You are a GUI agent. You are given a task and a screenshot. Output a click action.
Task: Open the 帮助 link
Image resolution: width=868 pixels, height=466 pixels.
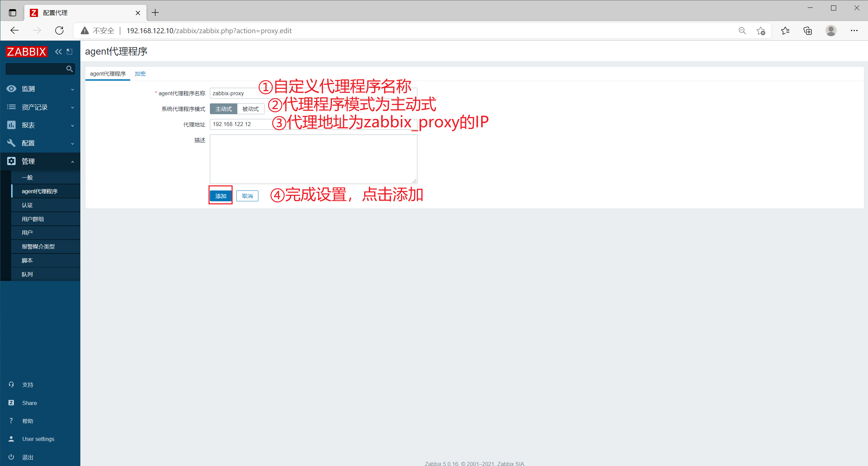pyautogui.click(x=28, y=421)
